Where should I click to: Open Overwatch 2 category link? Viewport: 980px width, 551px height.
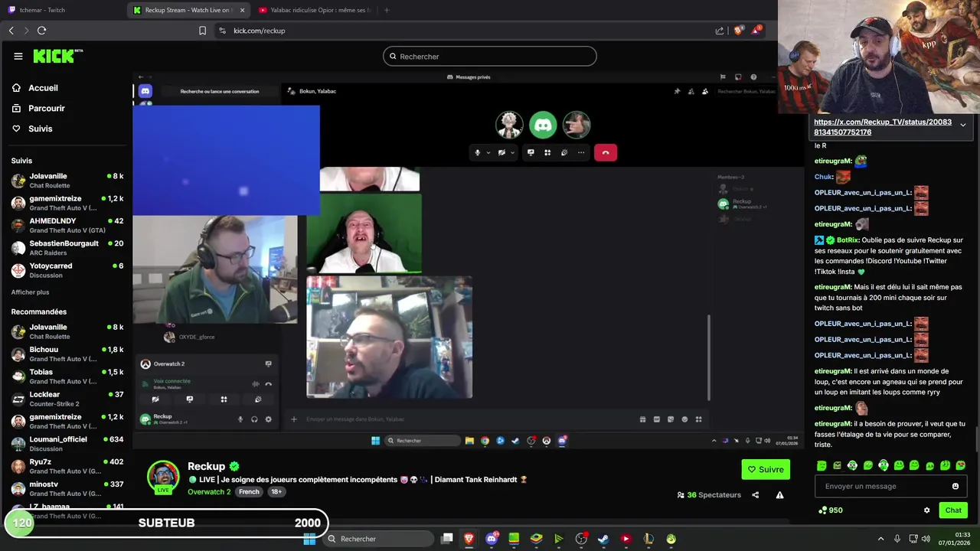click(x=209, y=491)
